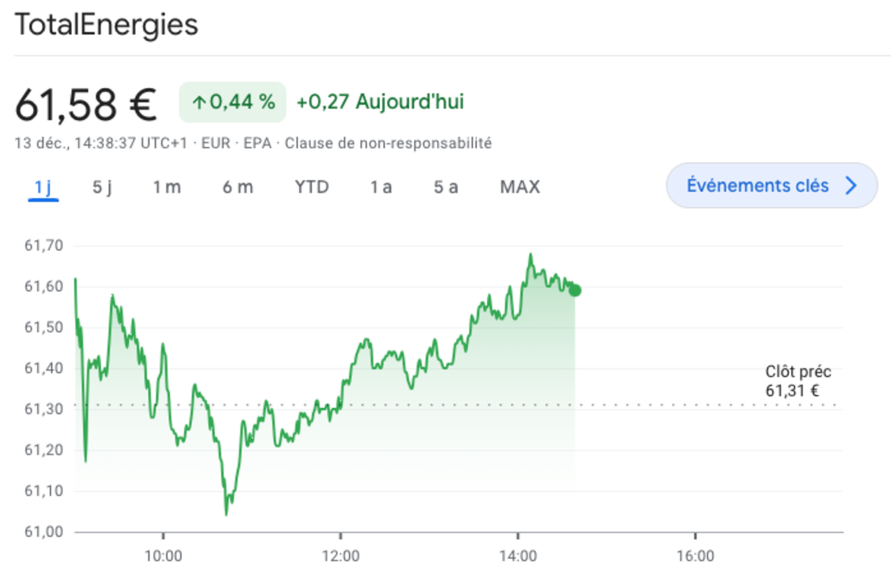Switch to the MAX range tab
Viewport: 891px width, 588px height.
tap(520, 187)
